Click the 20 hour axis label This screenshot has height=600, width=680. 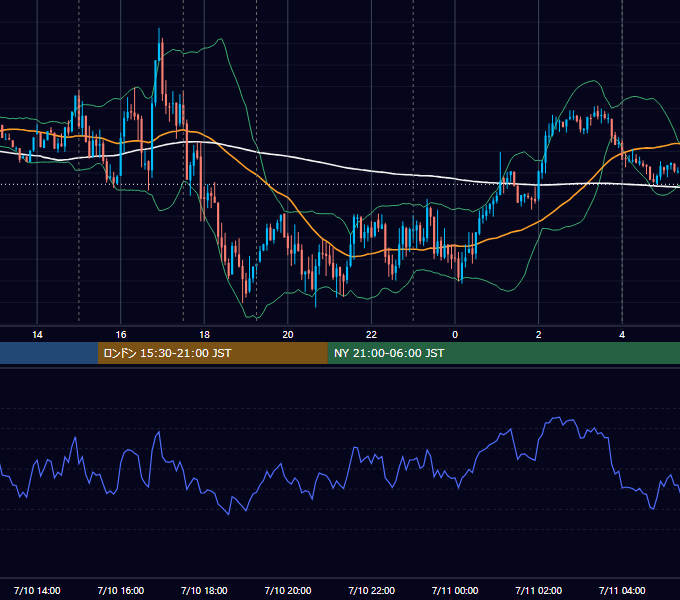288,335
